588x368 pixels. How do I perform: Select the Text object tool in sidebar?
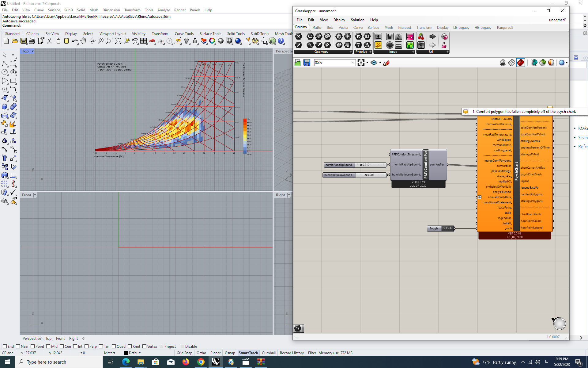point(5,158)
